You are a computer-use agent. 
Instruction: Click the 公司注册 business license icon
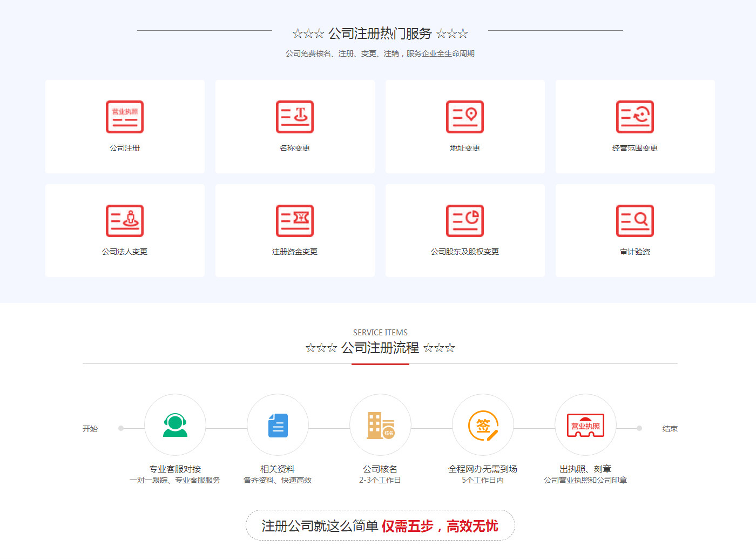coord(125,117)
